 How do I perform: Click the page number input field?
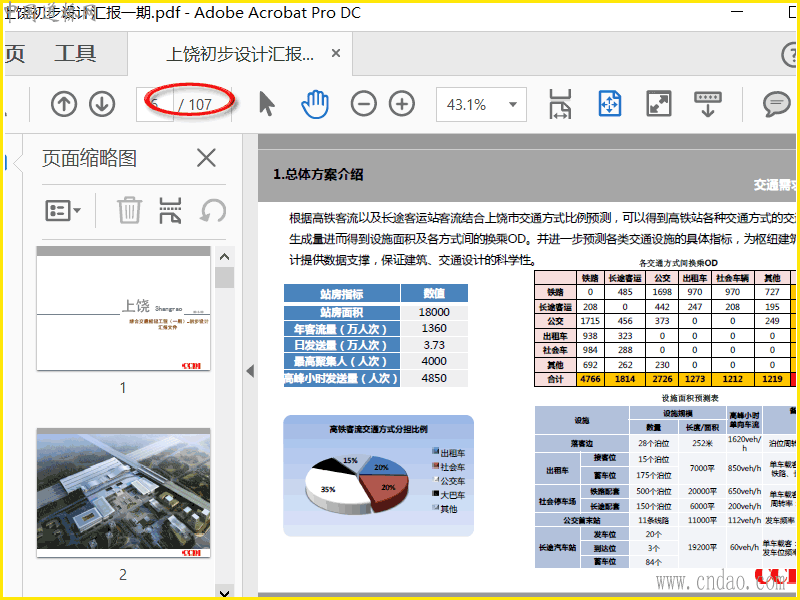point(155,105)
